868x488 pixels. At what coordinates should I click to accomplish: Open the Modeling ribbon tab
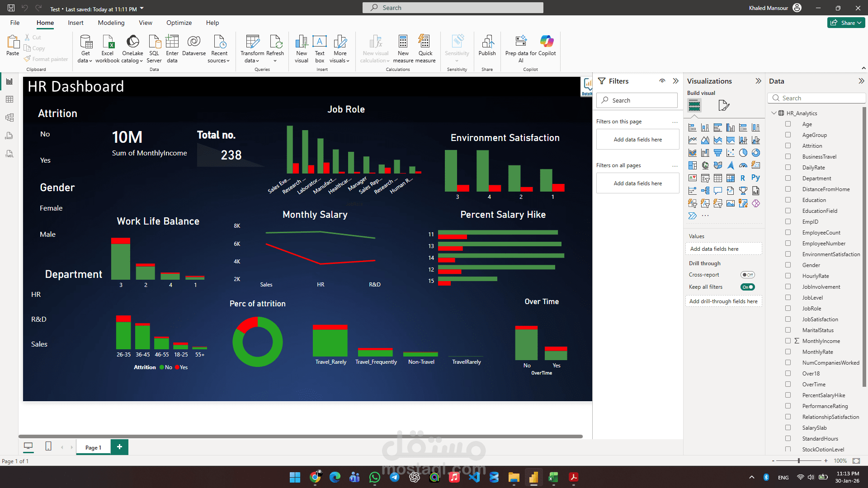[111, 23]
